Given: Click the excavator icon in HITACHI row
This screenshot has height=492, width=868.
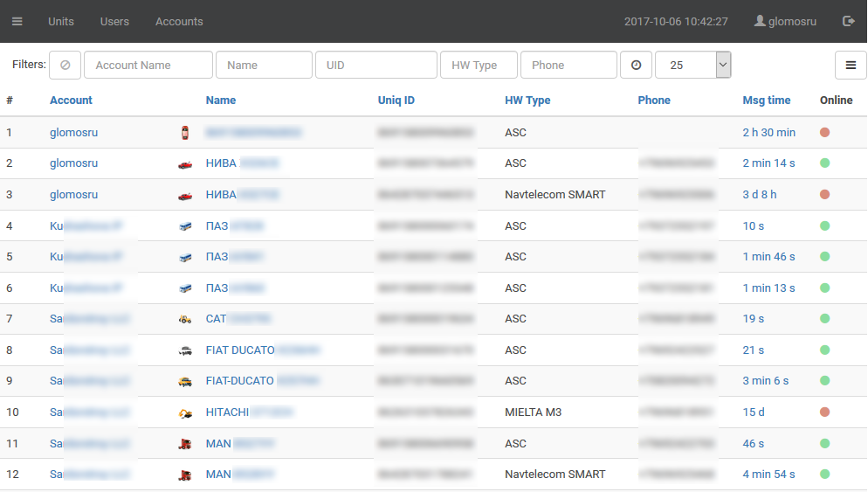Looking at the screenshot, I should pos(184,412).
